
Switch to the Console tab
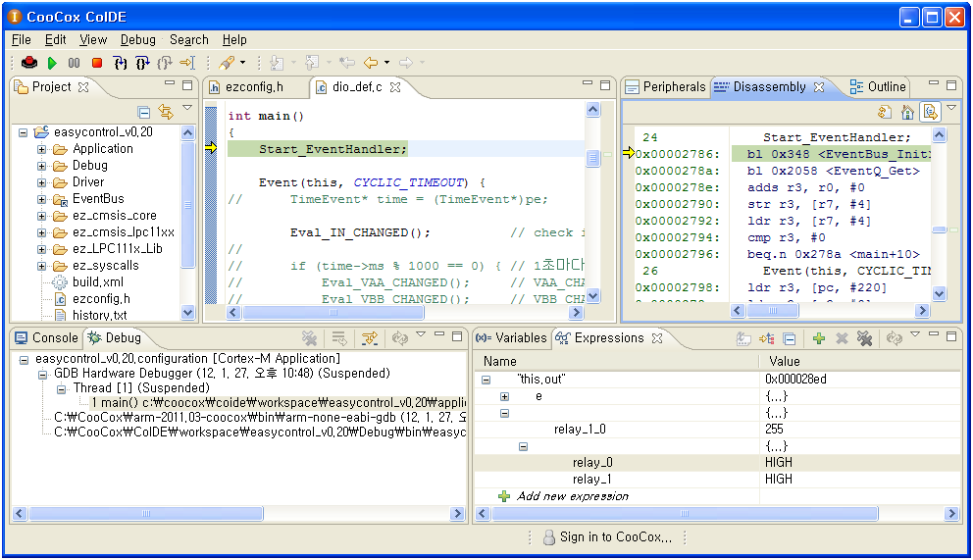click(x=46, y=338)
